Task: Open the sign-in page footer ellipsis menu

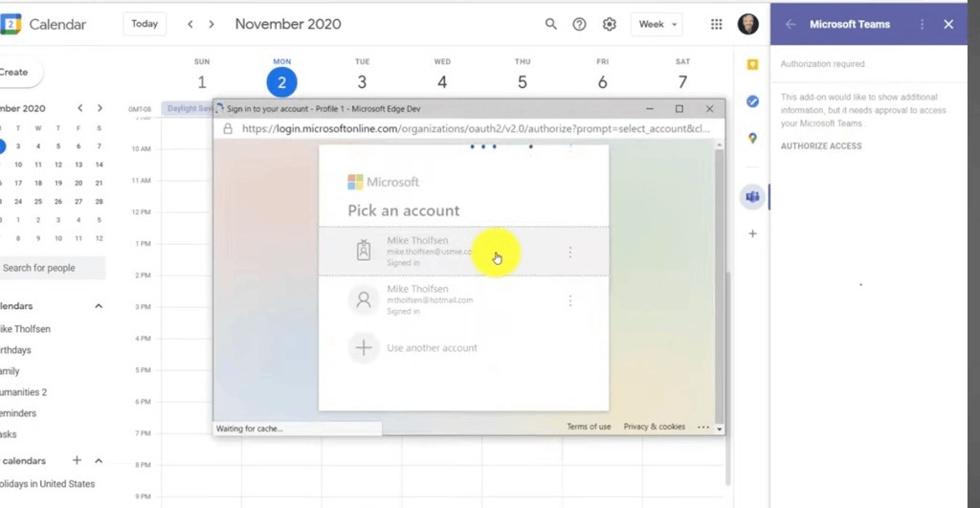Action: (703, 427)
